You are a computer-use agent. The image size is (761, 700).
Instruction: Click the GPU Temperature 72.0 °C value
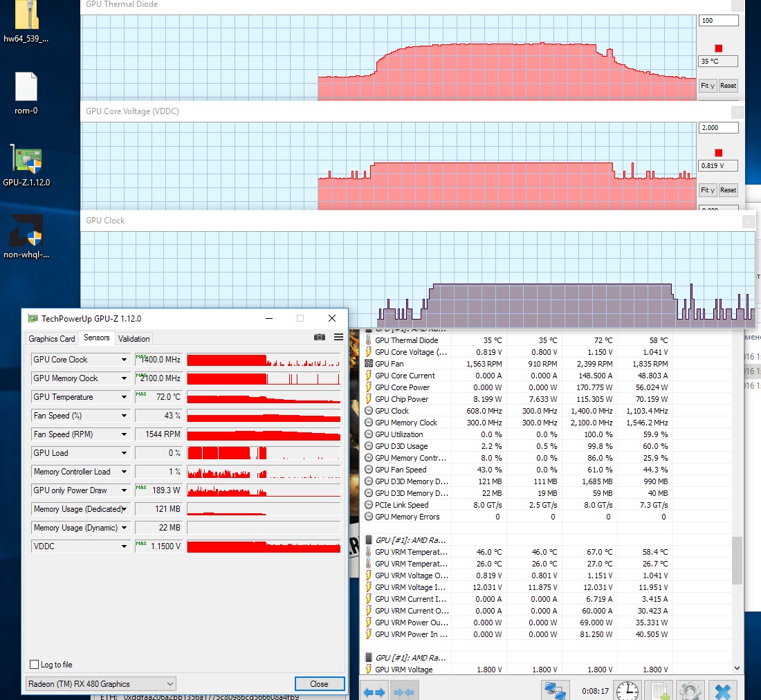(158, 397)
